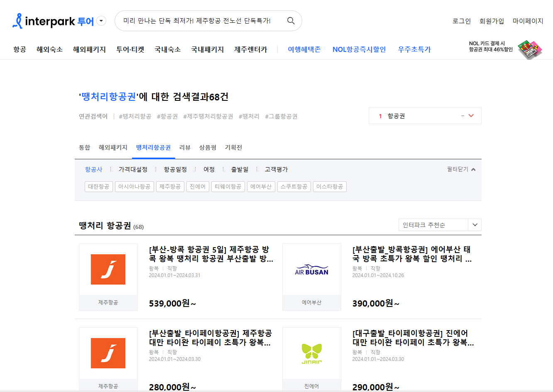The image size is (553, 392).
Task: Toggle the 제주항공 airline filter chip
Action: coord(170,187)
